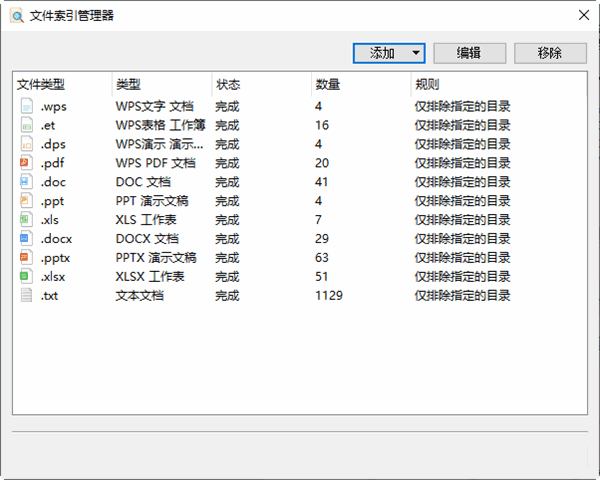Select the .xlsx extension text

pos(53,277)
